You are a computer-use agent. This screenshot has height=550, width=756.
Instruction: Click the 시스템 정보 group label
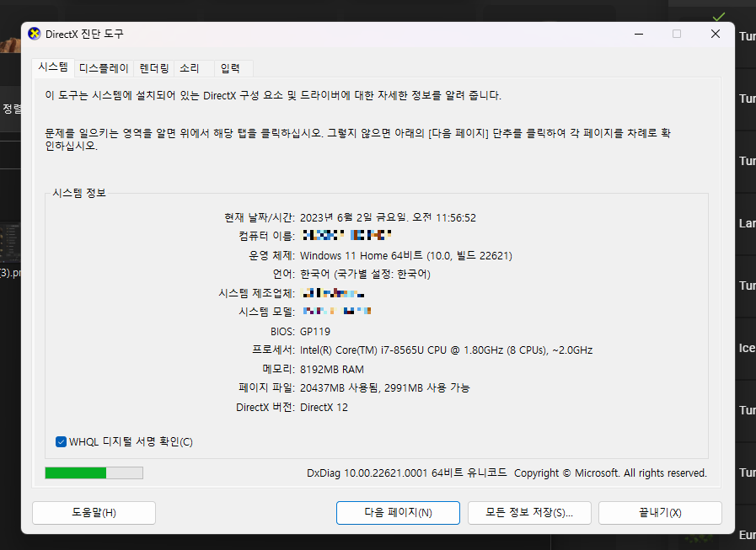[79, 193]
